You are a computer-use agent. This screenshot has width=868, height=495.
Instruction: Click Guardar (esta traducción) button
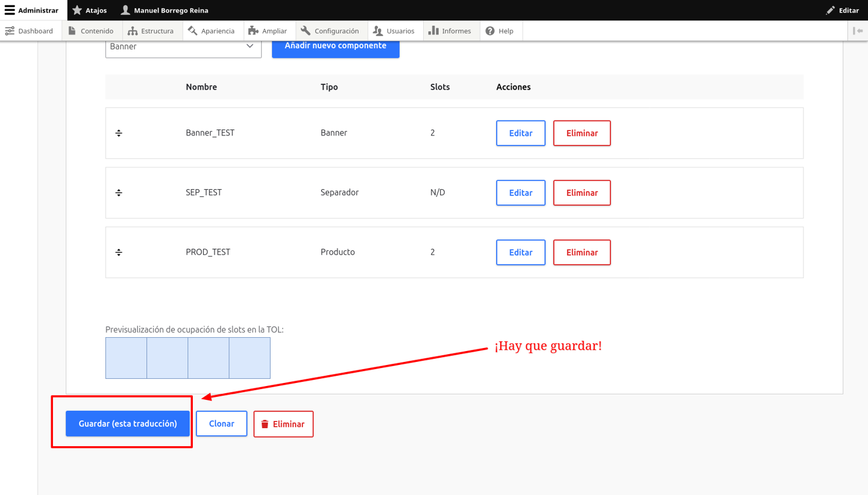pyautogui.click(x=128, y=424)
